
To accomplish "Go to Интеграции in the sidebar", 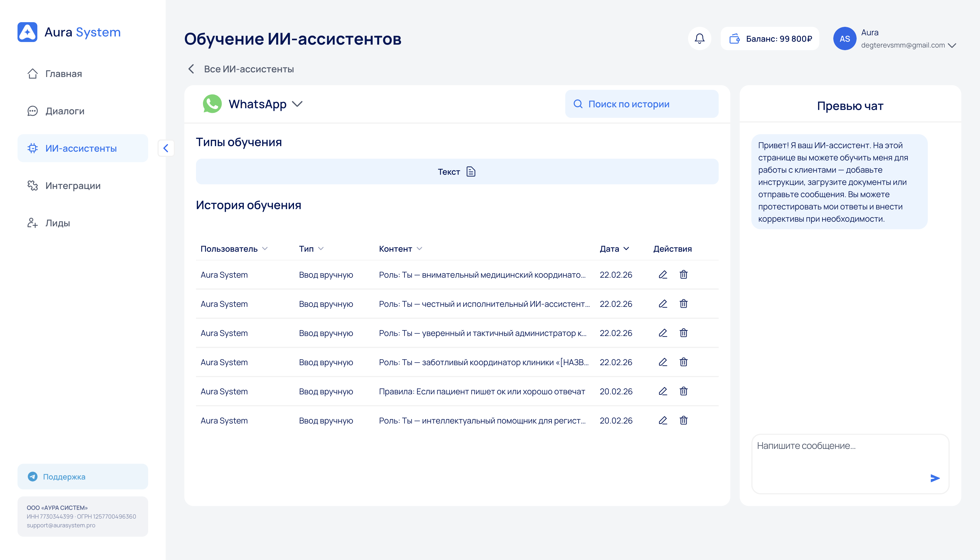I will click(x=73, y=186).
